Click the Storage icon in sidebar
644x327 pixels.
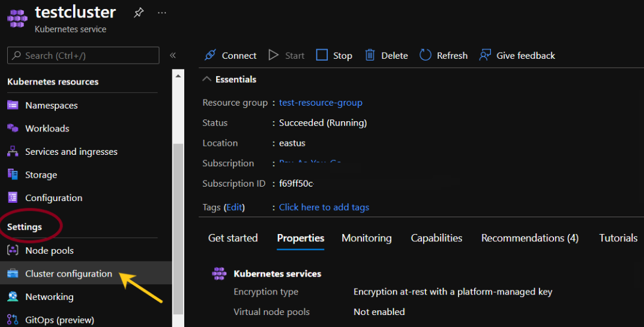pyautogui.click(x=13, y=175)
